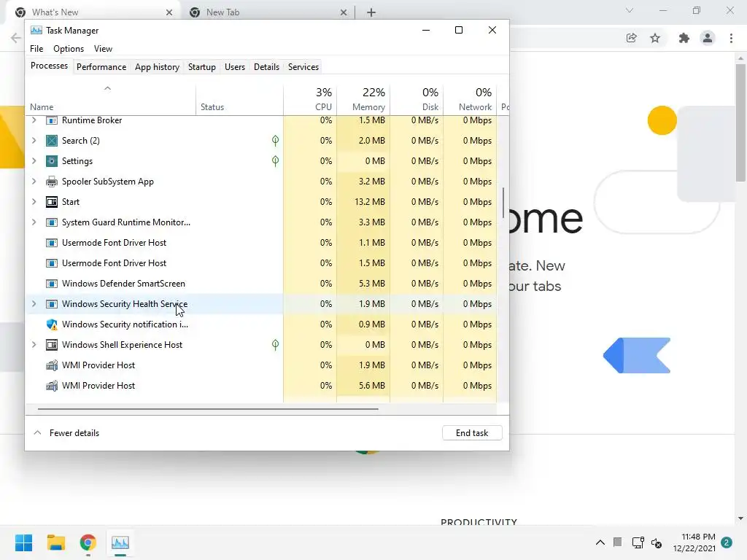Open Chrome from the taskbar
Screen dimensions: 747x560
[x=88, y=542]
